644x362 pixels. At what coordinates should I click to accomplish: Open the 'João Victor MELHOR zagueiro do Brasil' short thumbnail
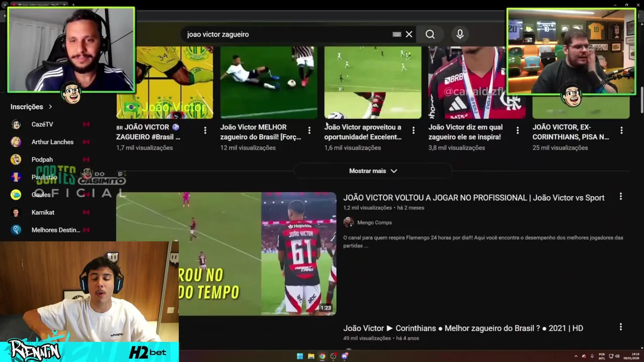click(x=269, y=82)
